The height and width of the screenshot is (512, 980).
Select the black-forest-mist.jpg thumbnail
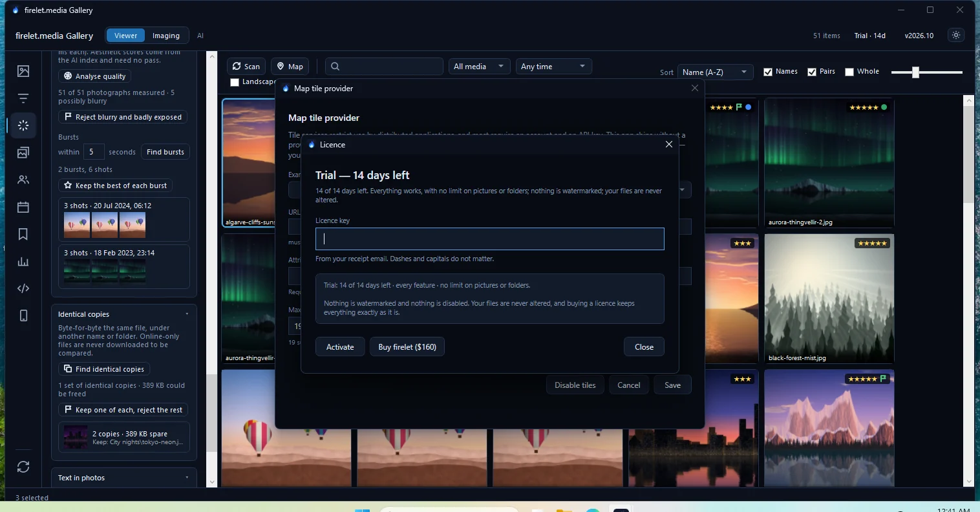829,298
